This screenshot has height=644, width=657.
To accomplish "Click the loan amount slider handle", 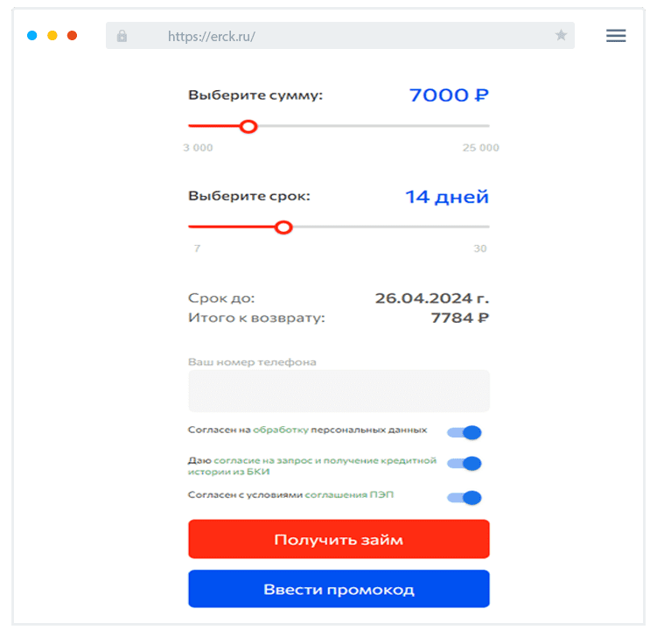I will click(x=248, y=127).
